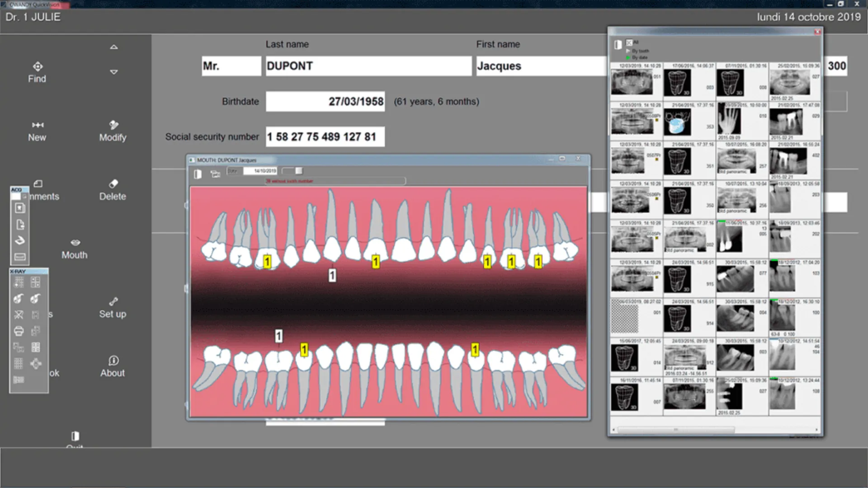
Task: Click the camera icon in the Mouth window
Action: point(215,174)
